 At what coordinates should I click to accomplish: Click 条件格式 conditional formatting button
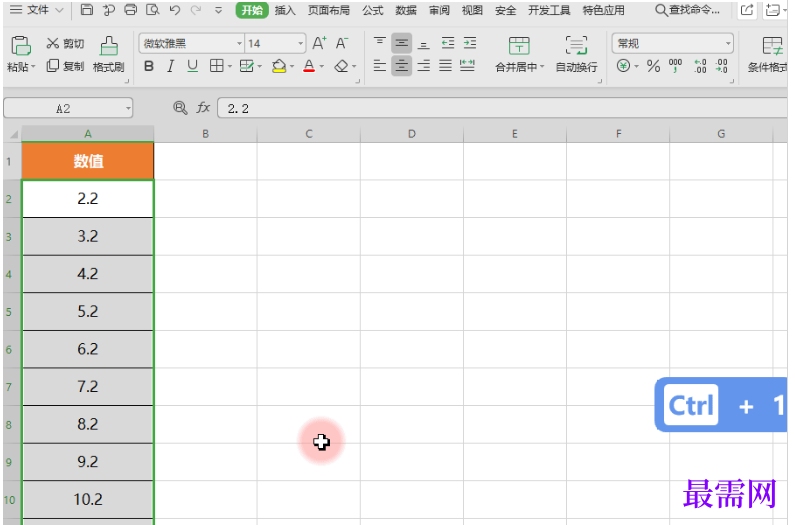[x=767, y=54]
